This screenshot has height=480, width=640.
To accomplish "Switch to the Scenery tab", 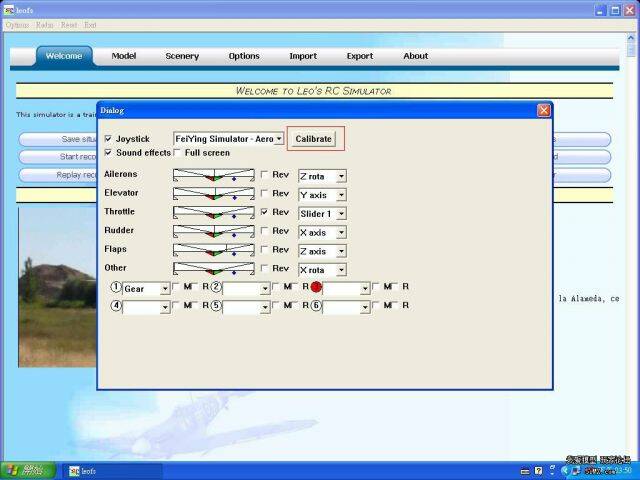I will click(x=182, y=56).
